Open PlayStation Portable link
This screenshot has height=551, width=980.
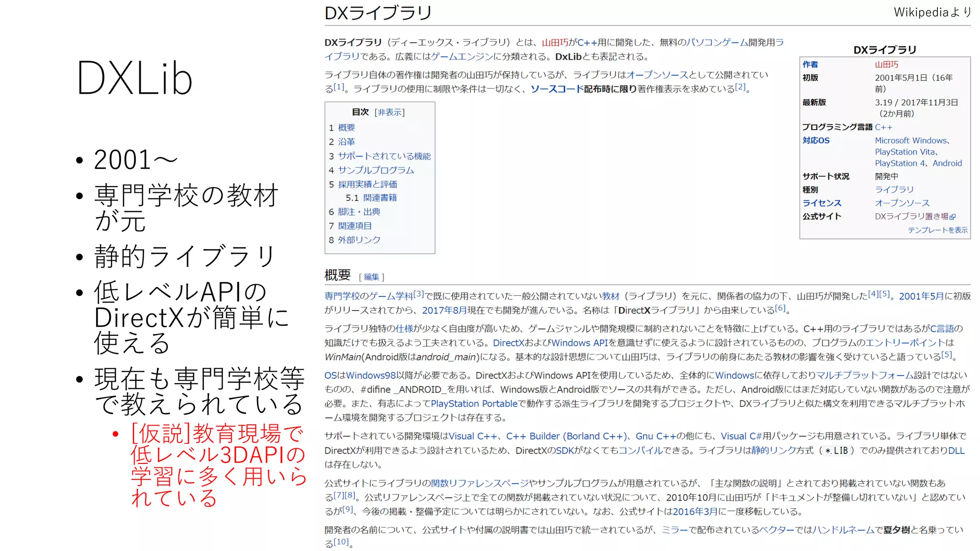pyautogui.click(x=474, y=404)
